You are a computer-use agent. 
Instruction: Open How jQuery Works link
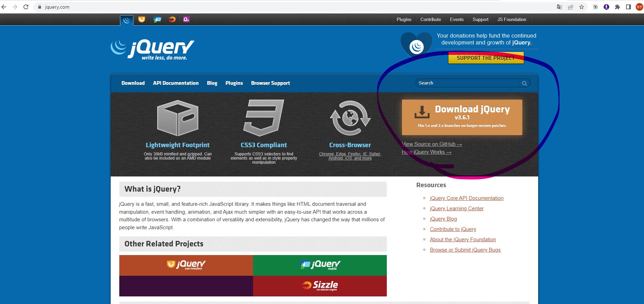click(426, 152)
